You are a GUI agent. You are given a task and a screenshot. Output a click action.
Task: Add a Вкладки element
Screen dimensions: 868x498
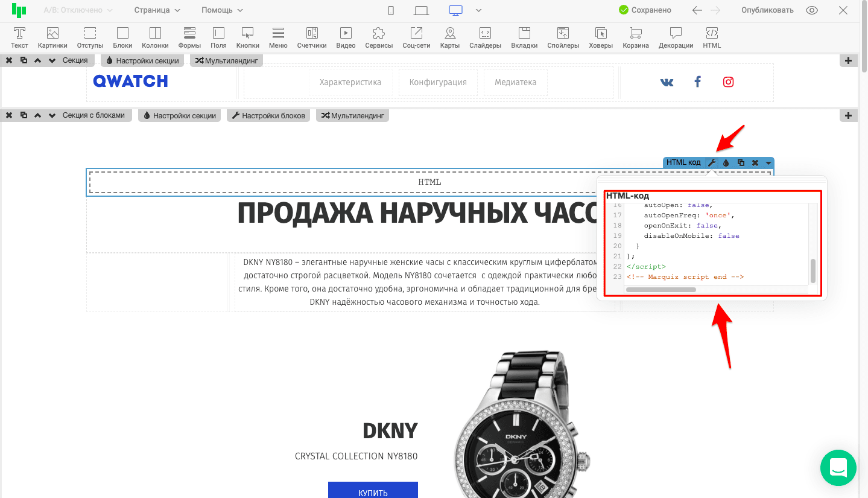click(524, 37)
